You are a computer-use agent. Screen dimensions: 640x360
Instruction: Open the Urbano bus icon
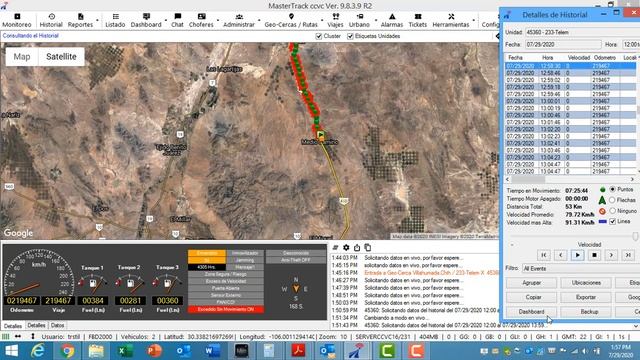click(360, 16)
